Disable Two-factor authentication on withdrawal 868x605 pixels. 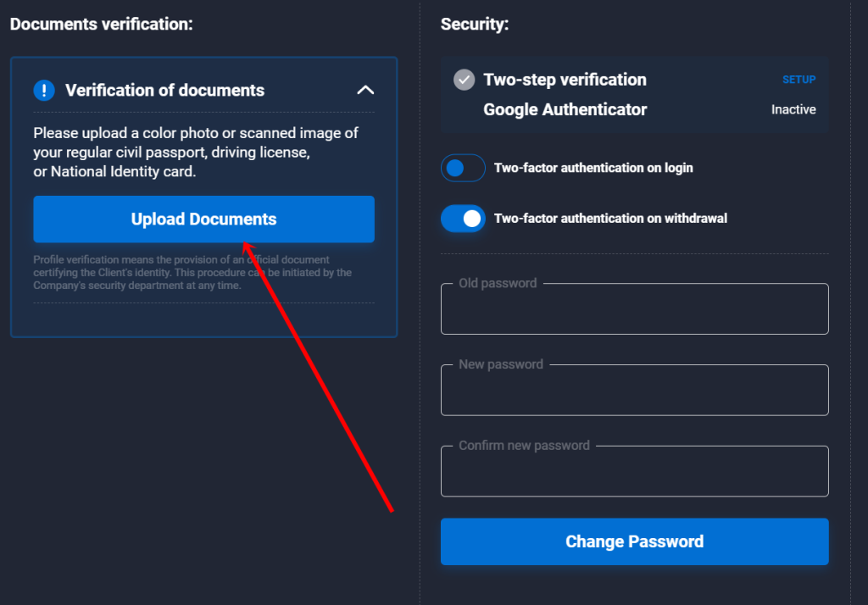coord(462,219)
